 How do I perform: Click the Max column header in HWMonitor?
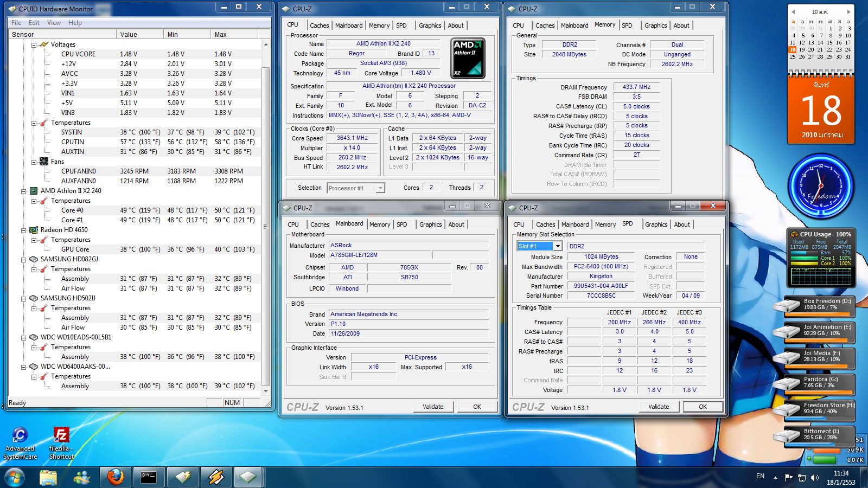click(234, 34)
